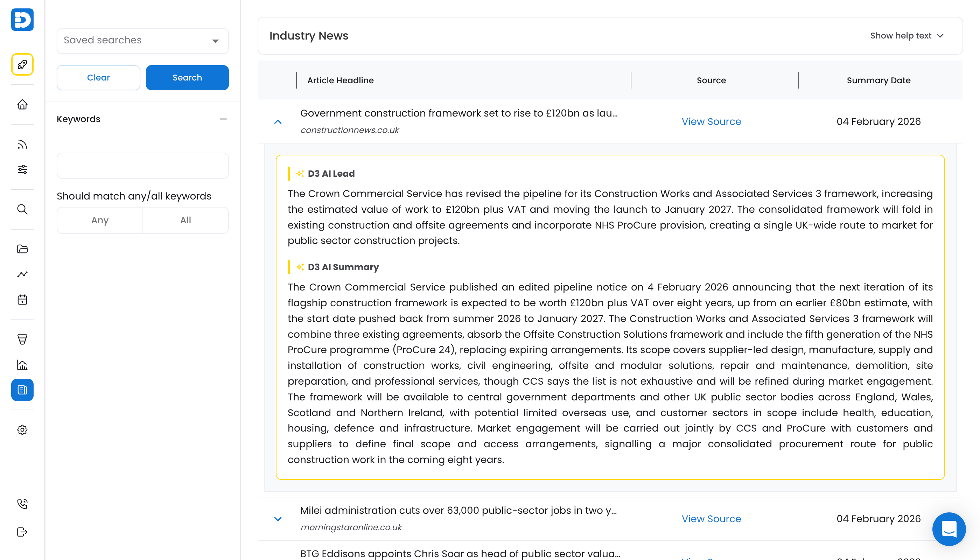Select the Any keywords match option
Image resolution: width=980 pixels, height=560 pixels.
[x=100, y=220]
